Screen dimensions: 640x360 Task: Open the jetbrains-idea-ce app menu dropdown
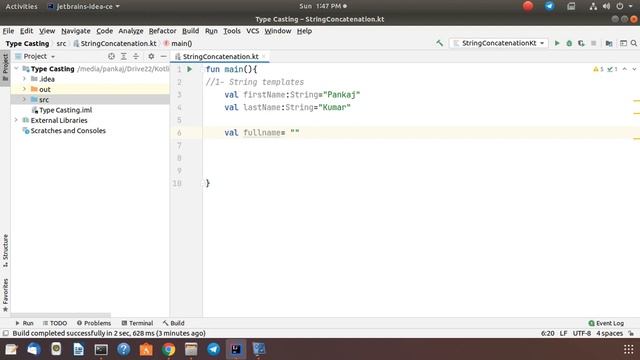[x=84, y=6]
